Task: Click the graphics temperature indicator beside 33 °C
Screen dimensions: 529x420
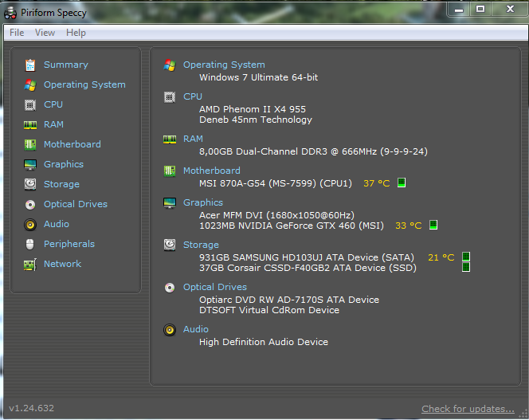Action: coord(433,226)
